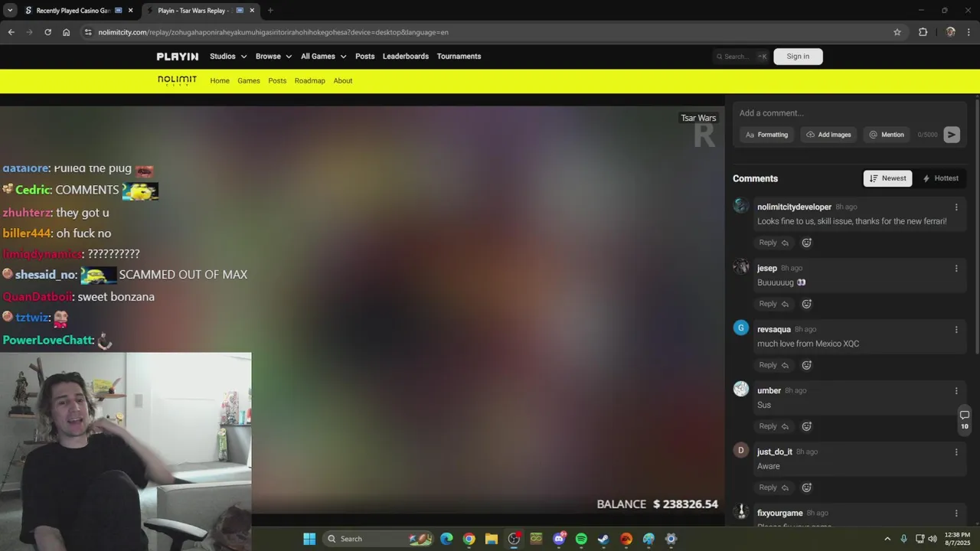This screenshot has height=551, width=980.
Task: Open Nolimit Roadmap tab
Action: tap(310, 81)
